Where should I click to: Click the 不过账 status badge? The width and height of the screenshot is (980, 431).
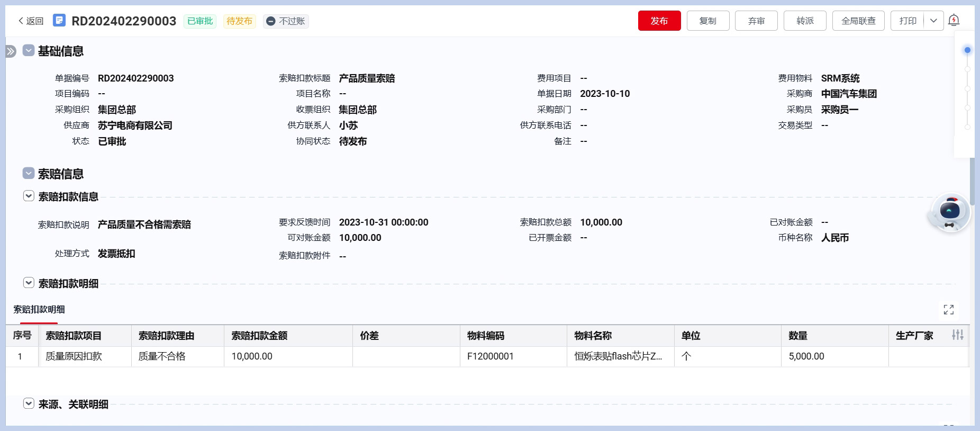pos(286,21)
